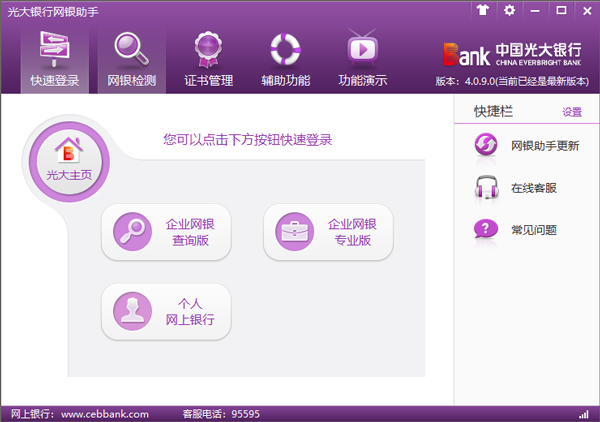Click the 客服电话 95595 text
The height and width of the screenshot is (422, 600).
(x=221, y=414)
